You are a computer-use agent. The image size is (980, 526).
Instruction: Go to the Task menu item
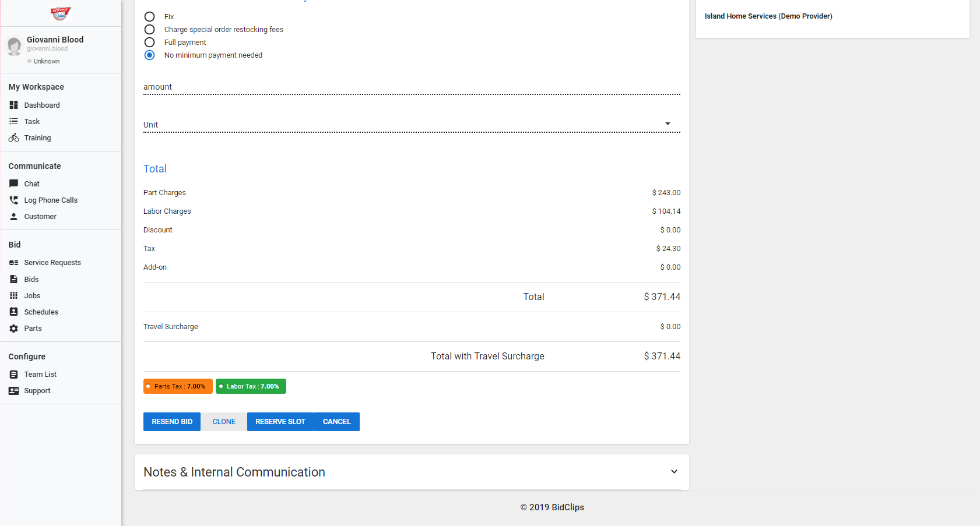[x=32, y=121]
